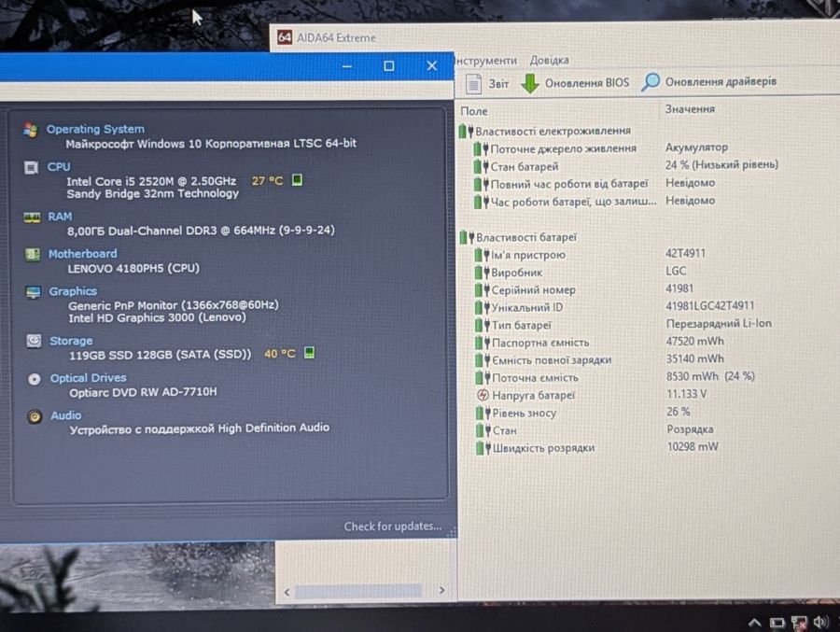Click the network icon in system tray
Screen dimensions: 840x632
799,623
